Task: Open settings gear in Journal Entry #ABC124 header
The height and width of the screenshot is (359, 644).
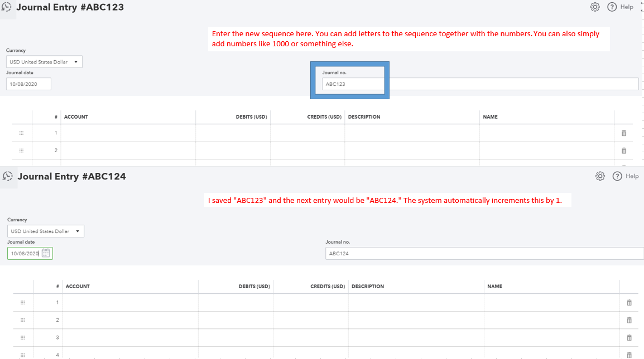Action: (x=600, y=176)
